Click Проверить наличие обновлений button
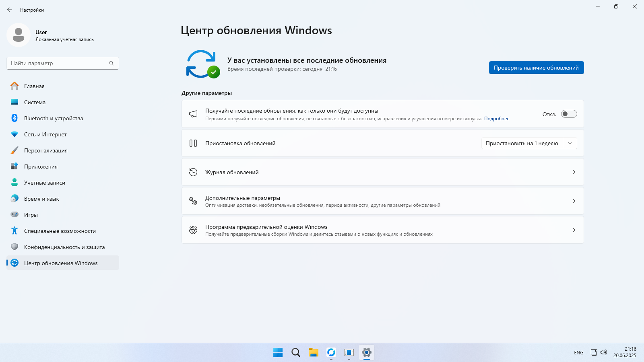The image size is (644, 362). (x=536, y=68)
